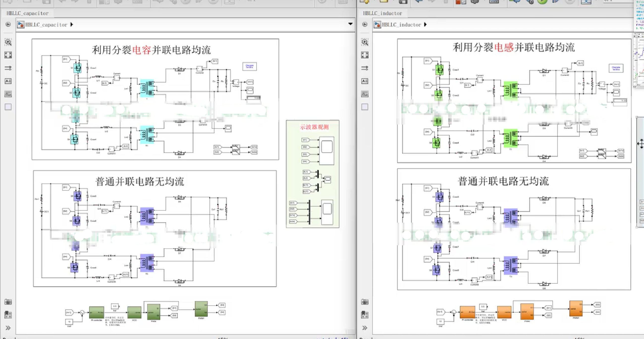644x339 pixels.
Task: Click the 示波器观测 scope area title
Action: (314, 127)
